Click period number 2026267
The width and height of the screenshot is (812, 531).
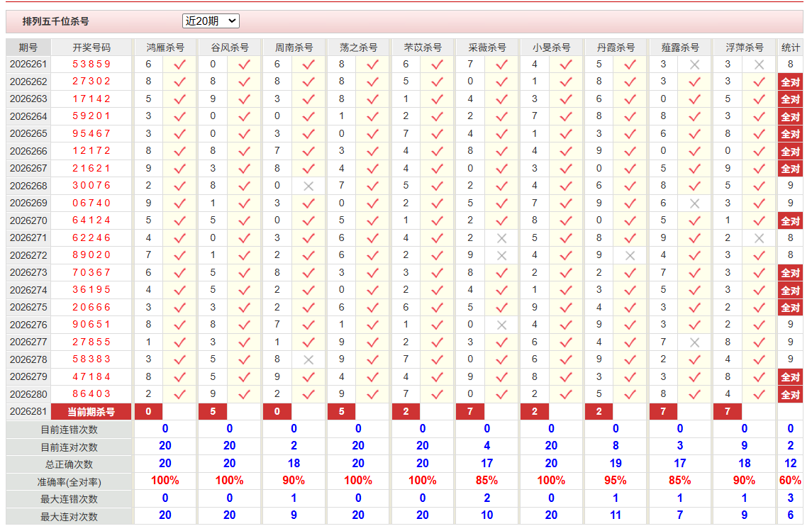(28, 168)
